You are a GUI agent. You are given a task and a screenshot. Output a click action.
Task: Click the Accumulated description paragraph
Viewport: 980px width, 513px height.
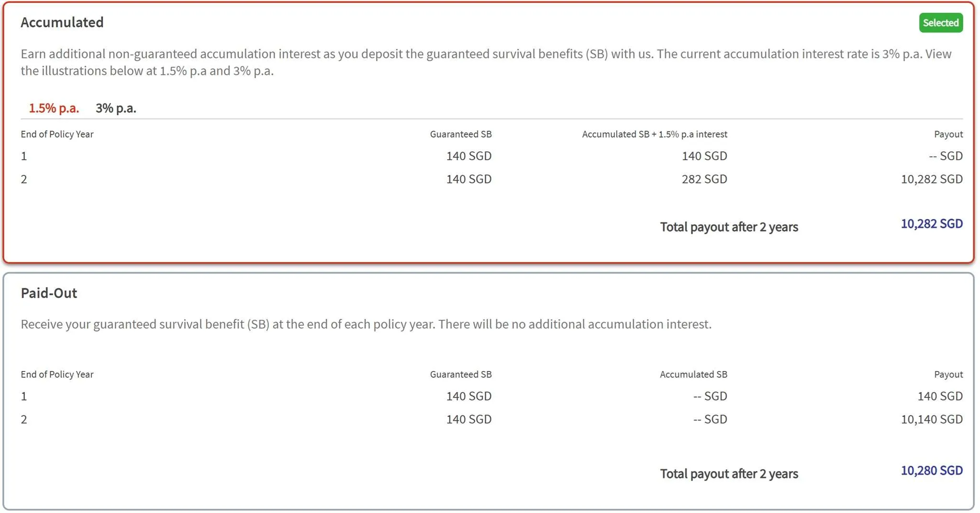click(x=486, y=62)
